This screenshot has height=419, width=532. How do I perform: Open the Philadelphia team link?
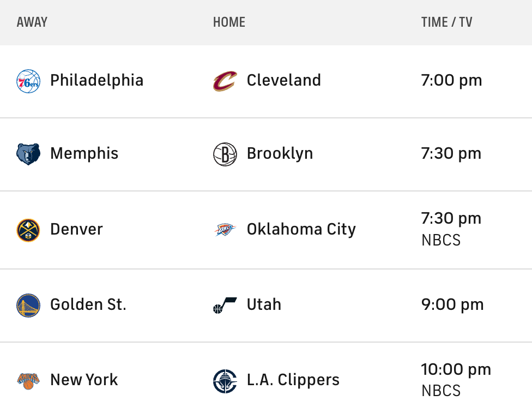[96, 80]
